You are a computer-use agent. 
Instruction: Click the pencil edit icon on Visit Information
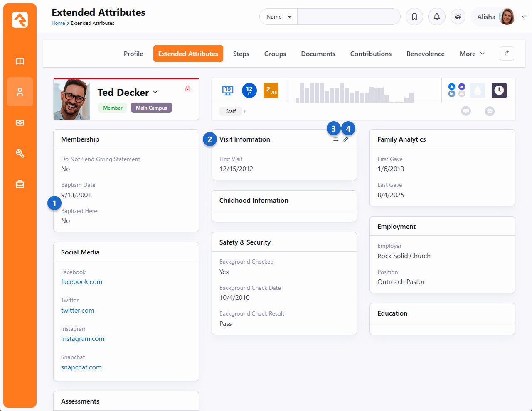346,139
